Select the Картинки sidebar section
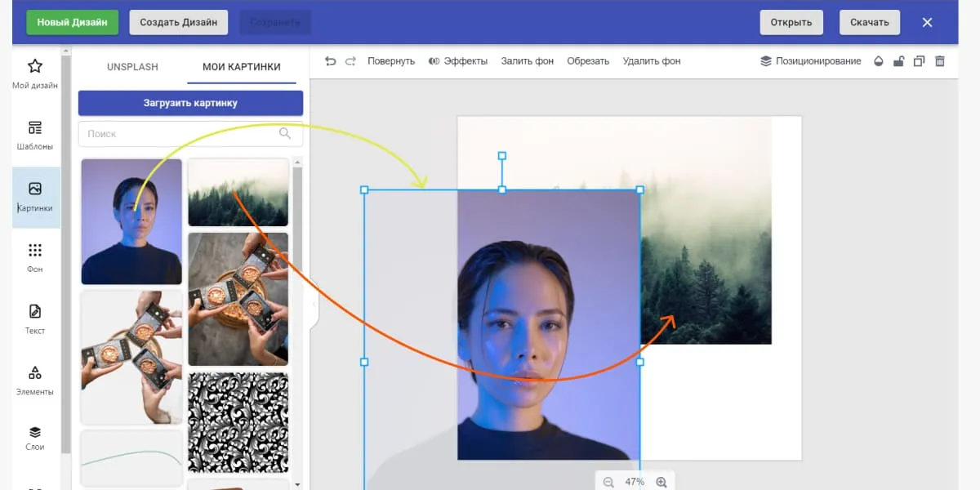 click(x=35, y=197)
